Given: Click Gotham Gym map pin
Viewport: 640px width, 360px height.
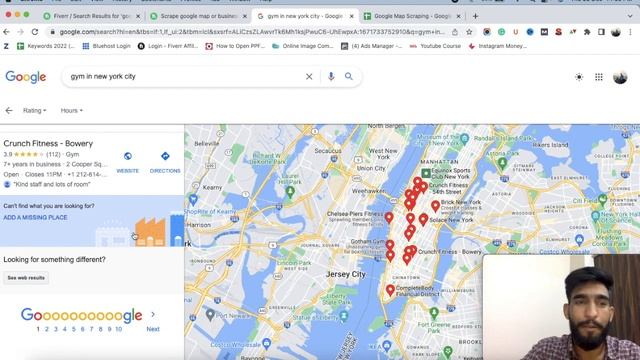Looking at the screenshot, I should tap(390, 244).
